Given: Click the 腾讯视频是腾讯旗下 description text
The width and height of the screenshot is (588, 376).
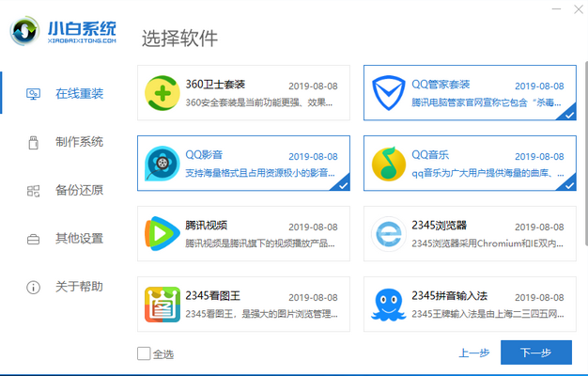Looking at the screenshot, I should coord(260,243).
